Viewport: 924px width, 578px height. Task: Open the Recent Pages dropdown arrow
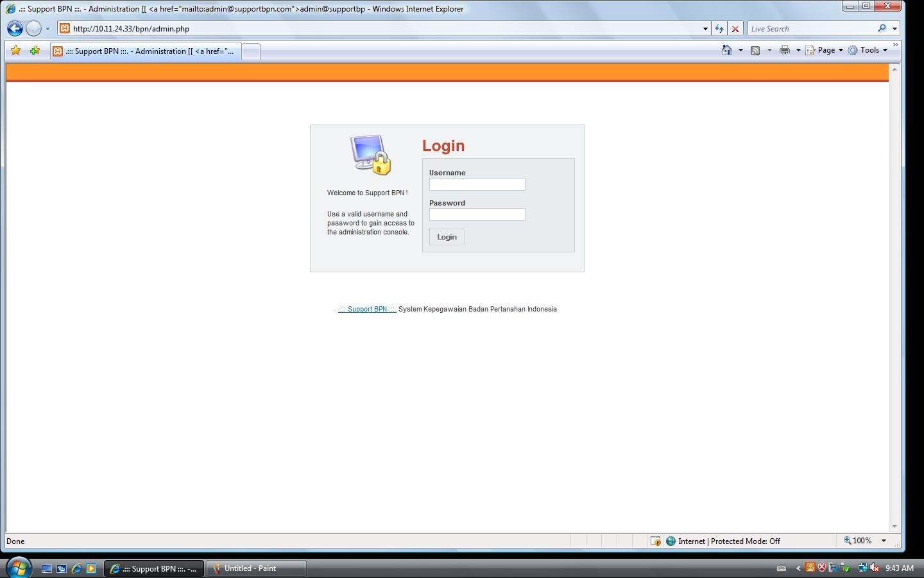pos(47,29)
